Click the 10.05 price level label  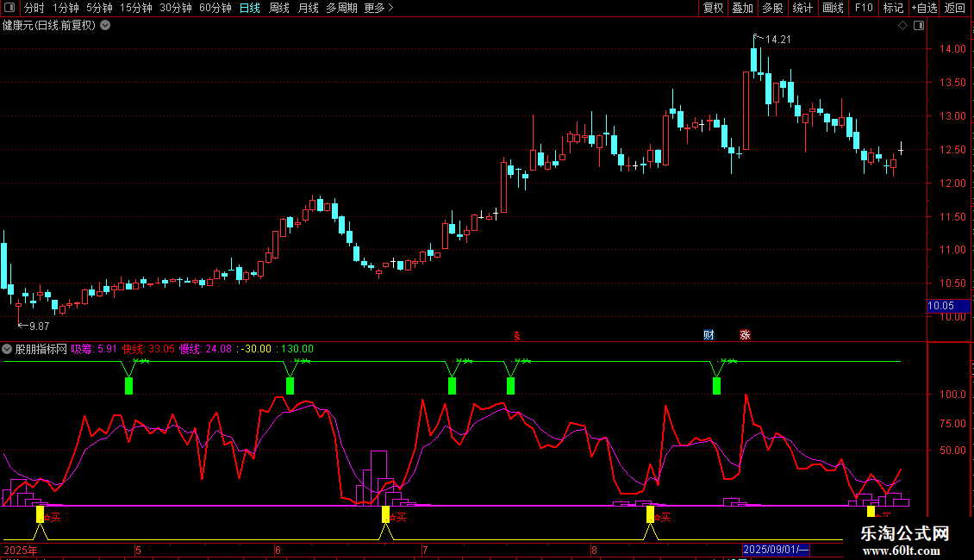click(x=940, y=305)
